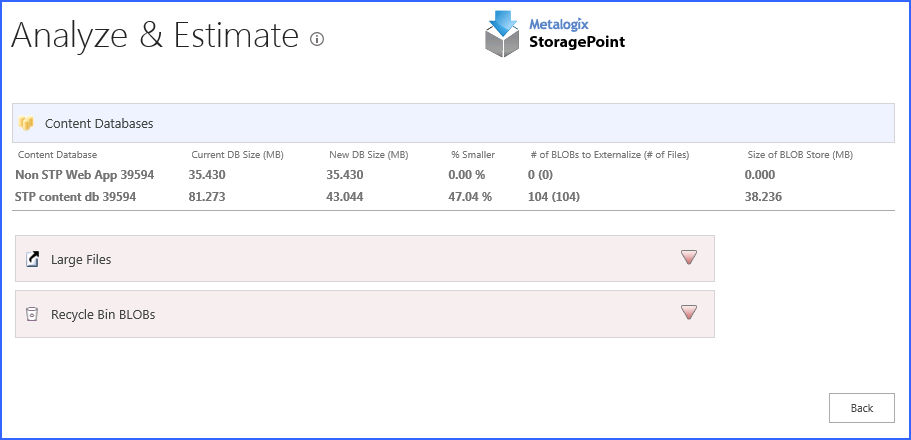911x440 pixels.
Task: Click the Content Databases section icon
Action: click(x=27, y=124)
